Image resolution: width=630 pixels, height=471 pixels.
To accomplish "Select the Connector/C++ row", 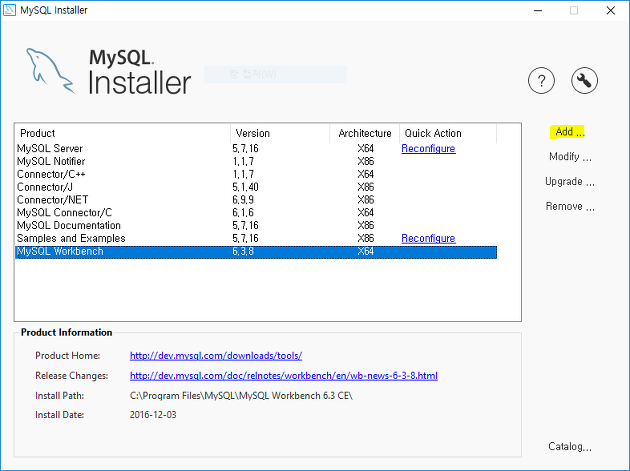I will click(256, 174).
